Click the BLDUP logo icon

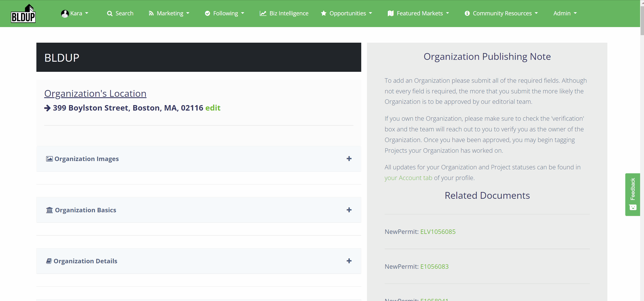tap(23, 14)
